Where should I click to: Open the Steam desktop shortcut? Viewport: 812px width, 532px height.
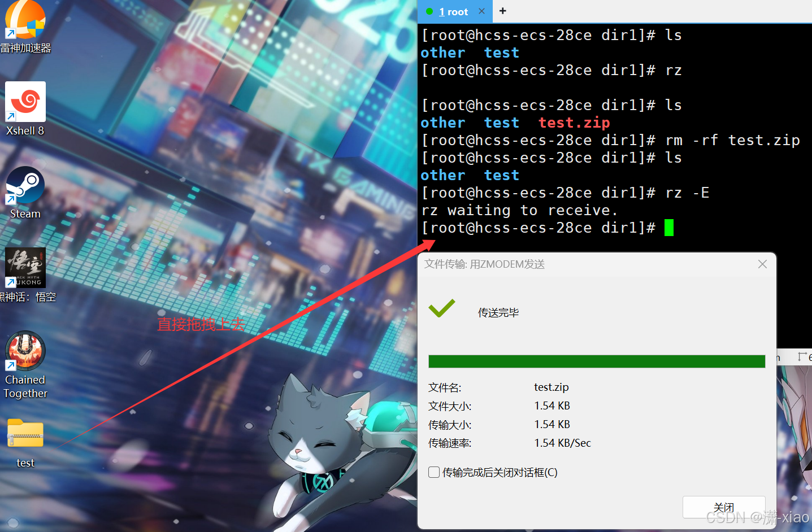25,193
